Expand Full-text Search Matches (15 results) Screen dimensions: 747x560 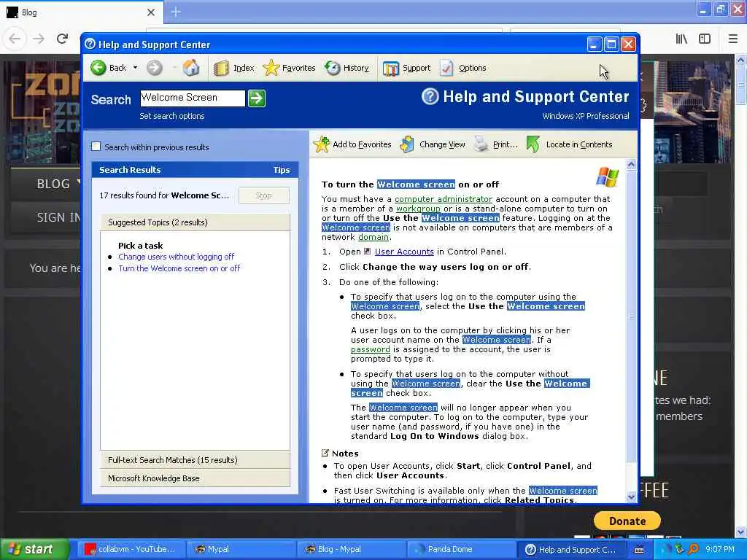(x=195, y=460)
